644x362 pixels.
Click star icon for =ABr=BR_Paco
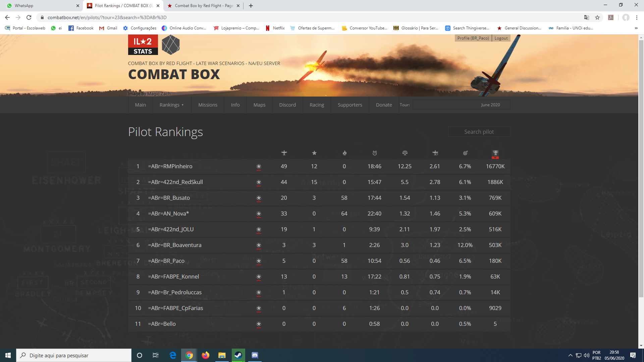pyautogui.click(x=259, y=261)
